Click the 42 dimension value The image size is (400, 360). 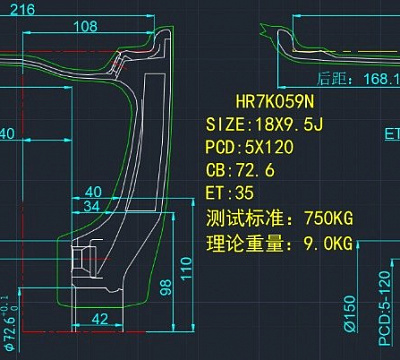point(100,319)
